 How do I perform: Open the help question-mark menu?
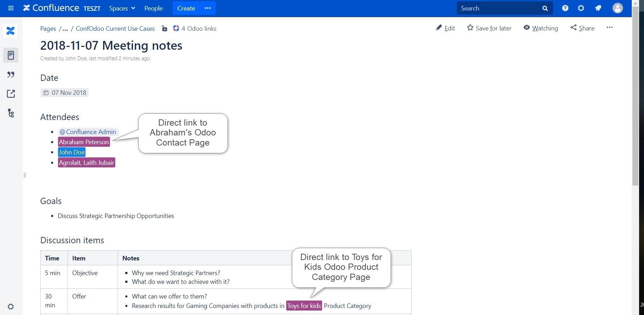click(565, 8)
